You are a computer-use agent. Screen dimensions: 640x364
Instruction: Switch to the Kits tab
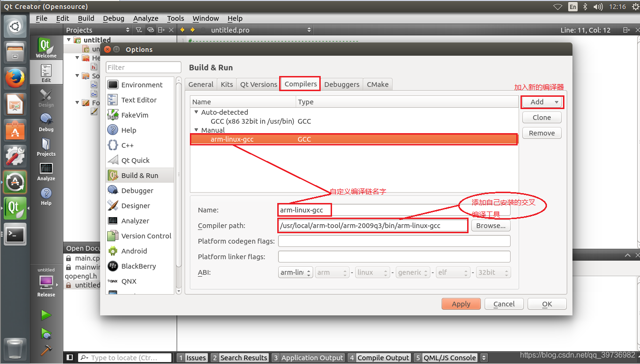(227, 84)
